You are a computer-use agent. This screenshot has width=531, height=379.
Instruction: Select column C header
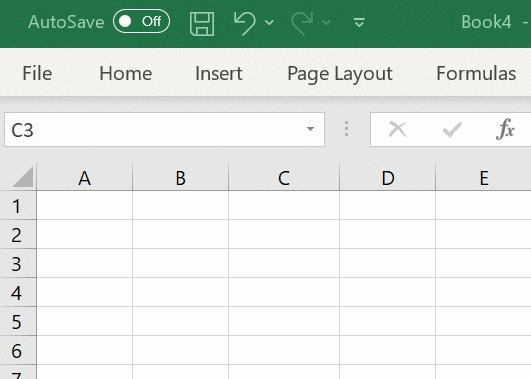(x=284, y=177)
